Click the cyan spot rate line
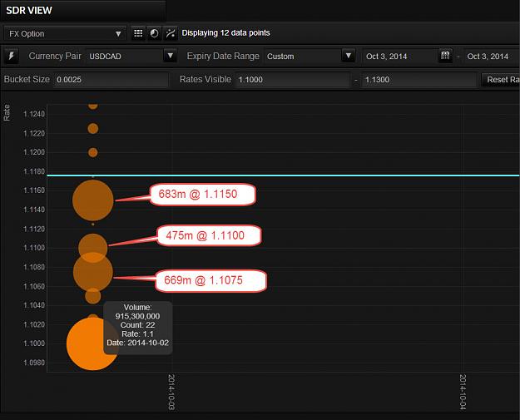Screen dimensions: 520x420 (283, 175)
